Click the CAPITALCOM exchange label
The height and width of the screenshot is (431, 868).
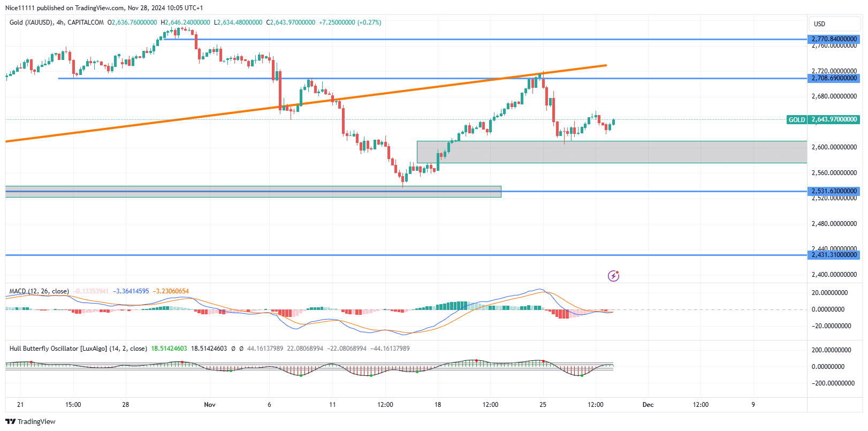(86, 22)
